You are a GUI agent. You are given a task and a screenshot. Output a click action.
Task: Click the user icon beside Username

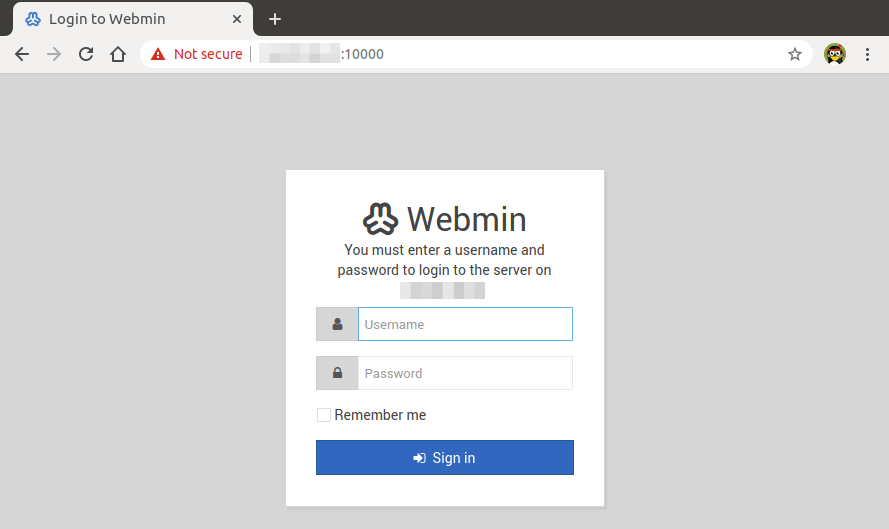click(337, 324)
